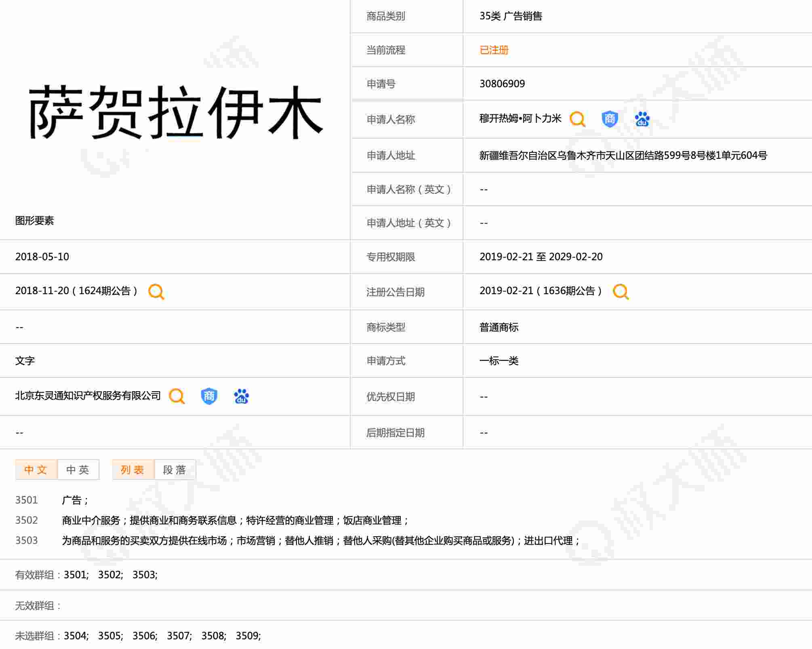Switch to 中文 language tab

click(x=36, y=470)
